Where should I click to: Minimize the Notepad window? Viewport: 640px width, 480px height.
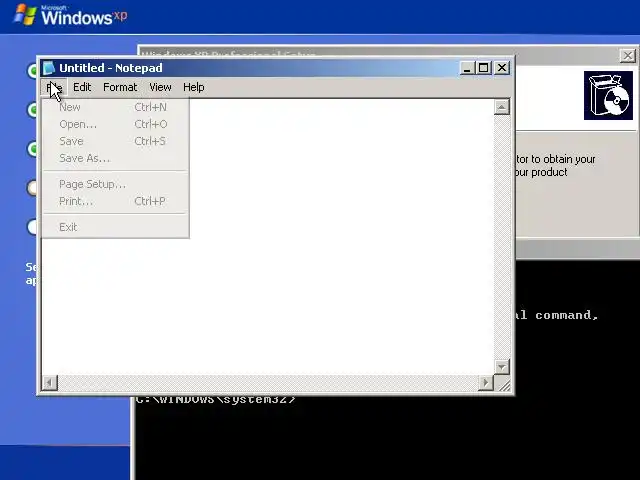coord(467,68)
